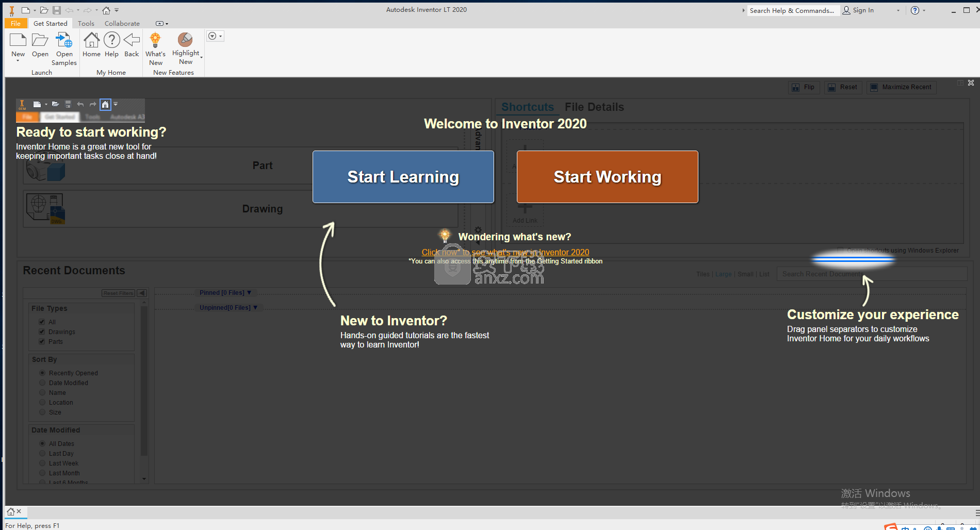Open Customize Quick Access Toolbar dropdown

(x=117, y=10)
